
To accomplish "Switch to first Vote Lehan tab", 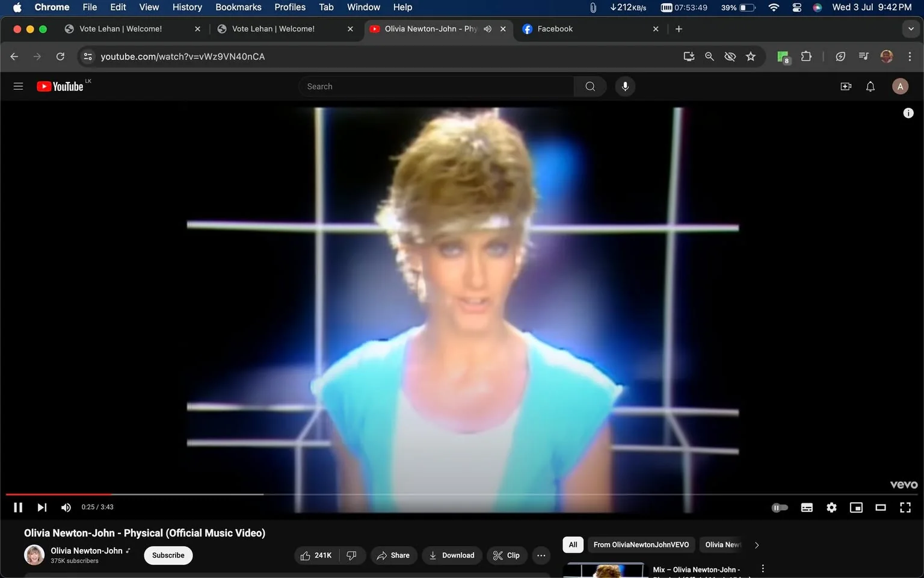I will [x=132, y=29].
